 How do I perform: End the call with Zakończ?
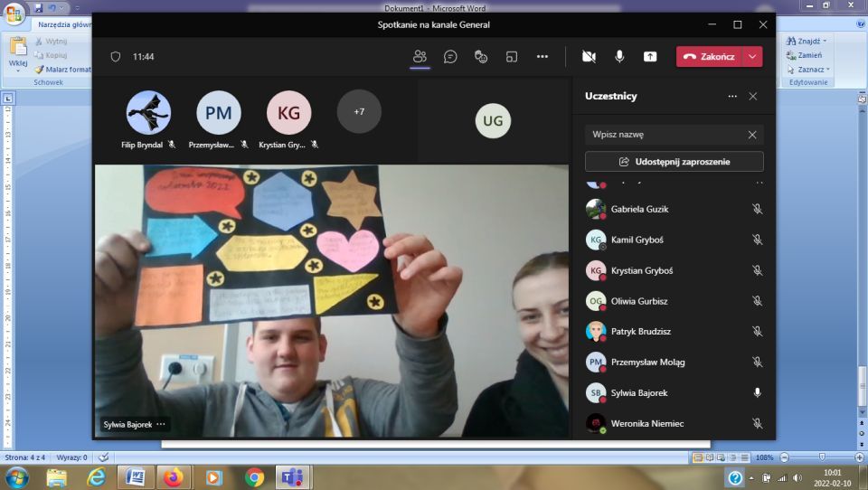(x=709, y=56)
